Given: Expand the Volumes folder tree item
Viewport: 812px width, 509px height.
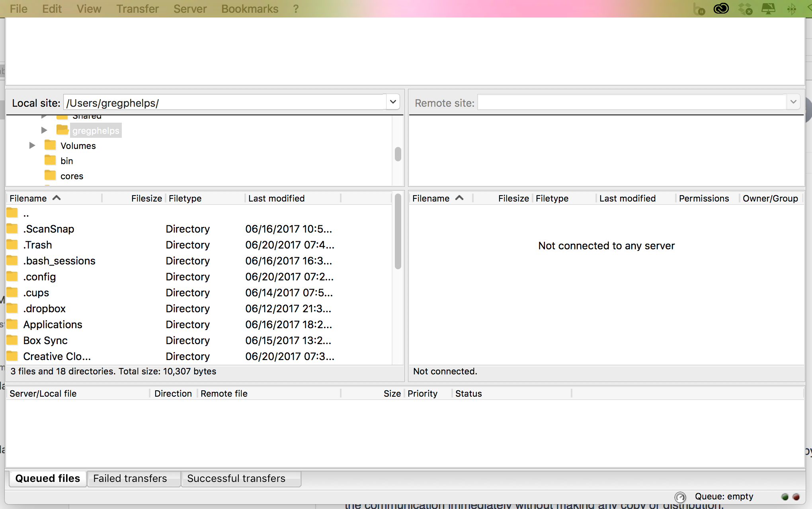Looking at the screenshot, I should [x=32, y=145].
